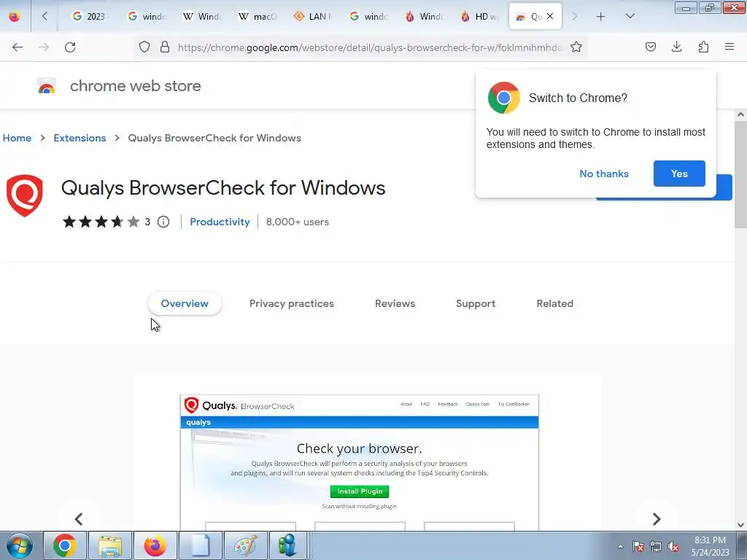Click the URL address field

369,47
